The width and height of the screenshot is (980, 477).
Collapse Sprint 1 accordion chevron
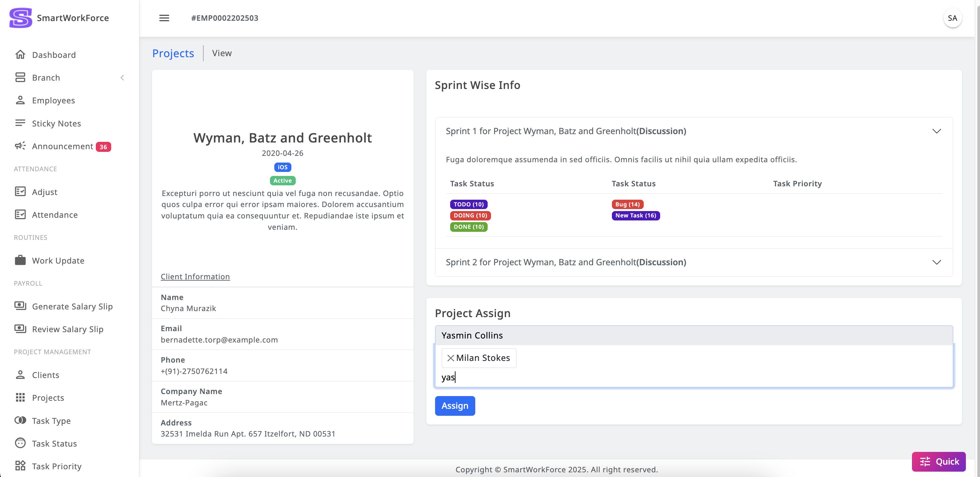click(937, 131)
